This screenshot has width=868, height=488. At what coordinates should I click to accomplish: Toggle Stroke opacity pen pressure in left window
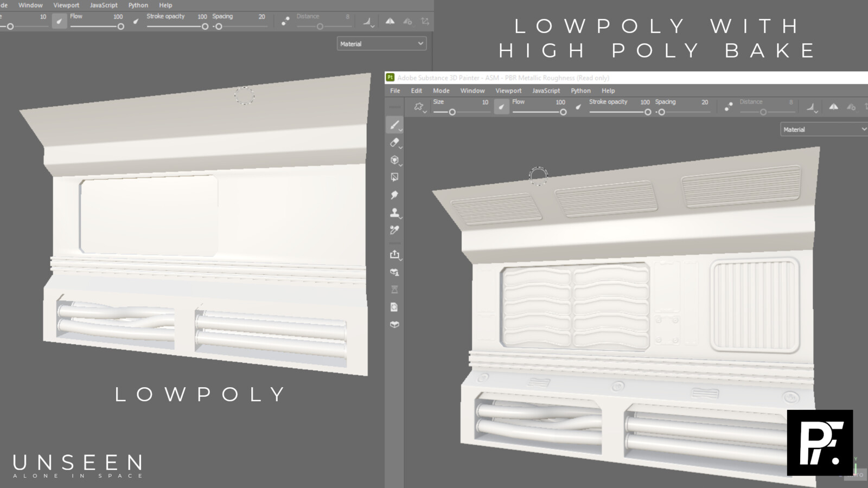(136, 21)
